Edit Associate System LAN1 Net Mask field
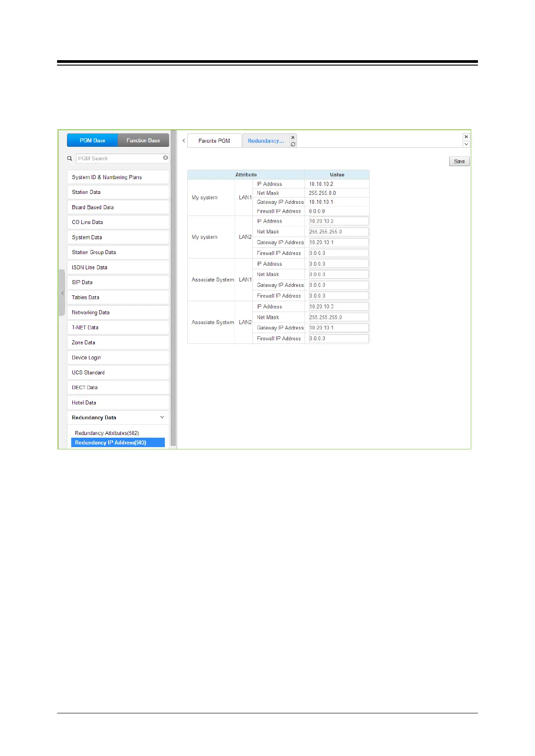 tap(339, 274)
